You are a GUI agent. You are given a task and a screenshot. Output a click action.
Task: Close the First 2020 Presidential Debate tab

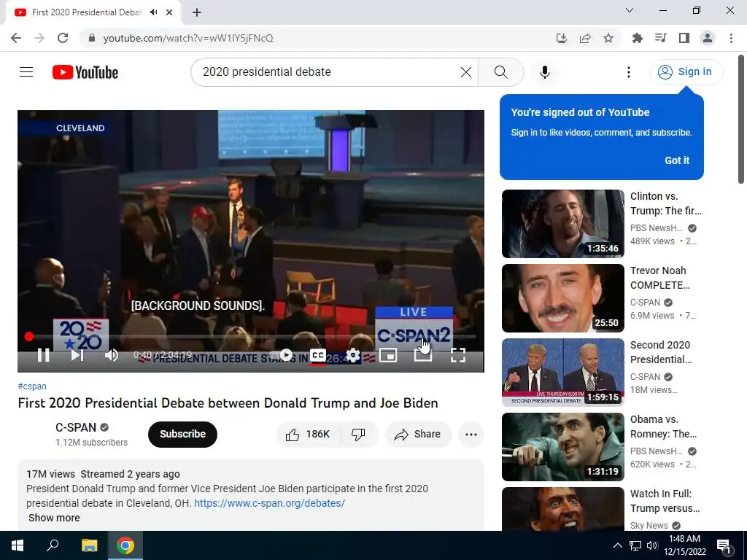click(x=169, y=12)
